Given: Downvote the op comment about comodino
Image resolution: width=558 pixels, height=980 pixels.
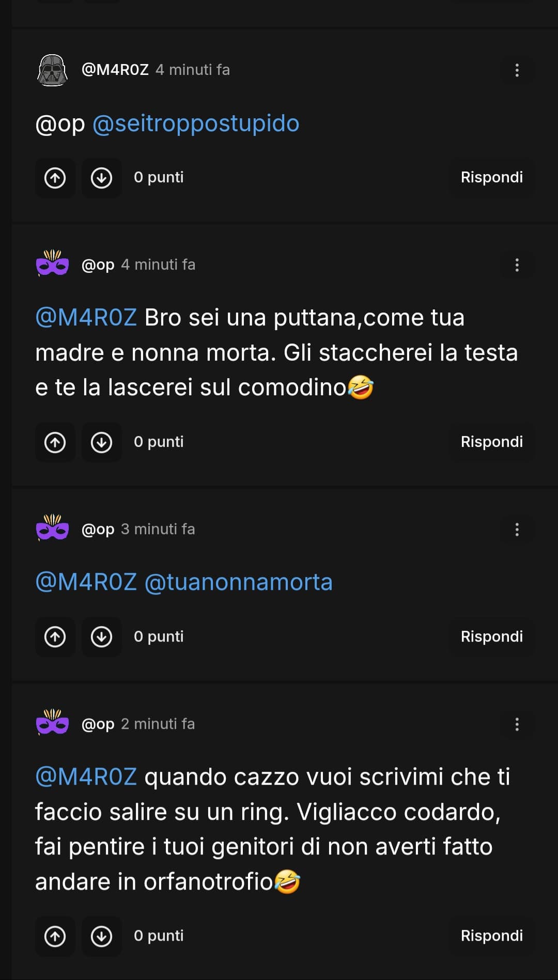Looking at the screenshot, I should [x=102, y=442].
